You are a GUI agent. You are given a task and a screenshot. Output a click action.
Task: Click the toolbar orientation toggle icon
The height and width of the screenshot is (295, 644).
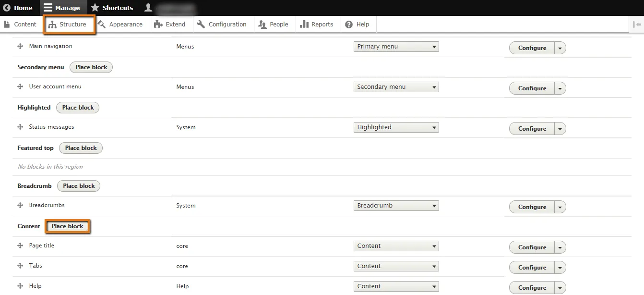[x=636, y=25]
